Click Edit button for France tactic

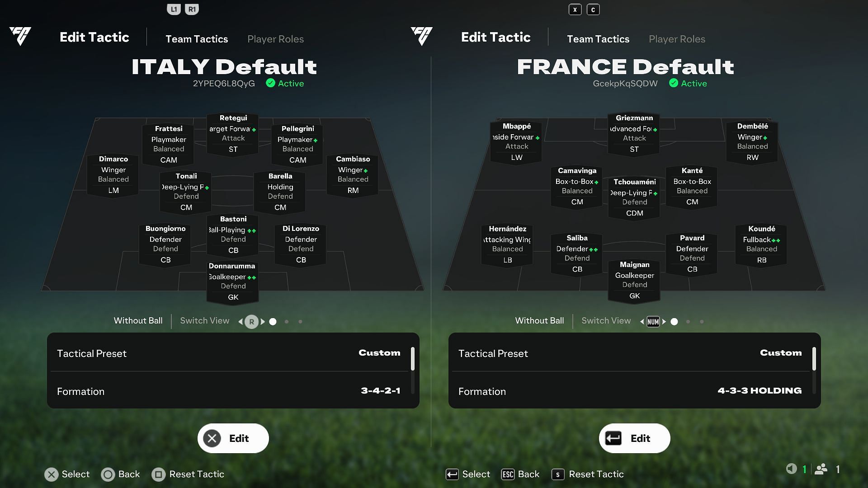point(634,438)
